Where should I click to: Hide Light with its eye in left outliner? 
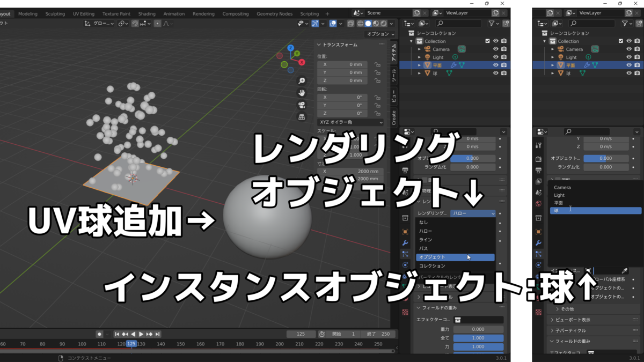click(495, 57)
